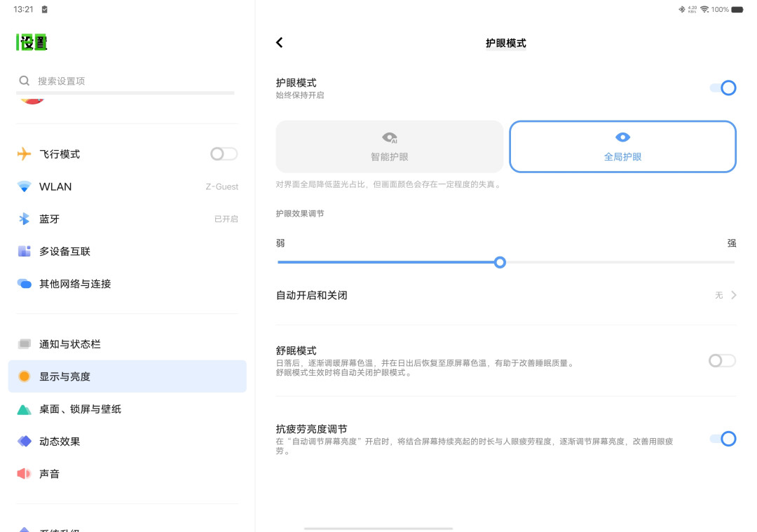The image size is (757, 532).
Task: Toggle the 飞行模式 switch
Action: (x=224, y=154)
